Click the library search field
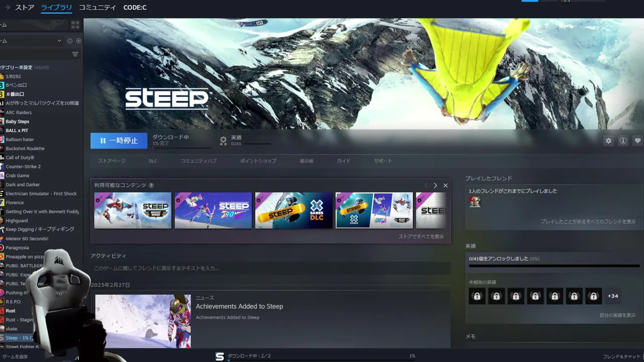 click(34, 54)
